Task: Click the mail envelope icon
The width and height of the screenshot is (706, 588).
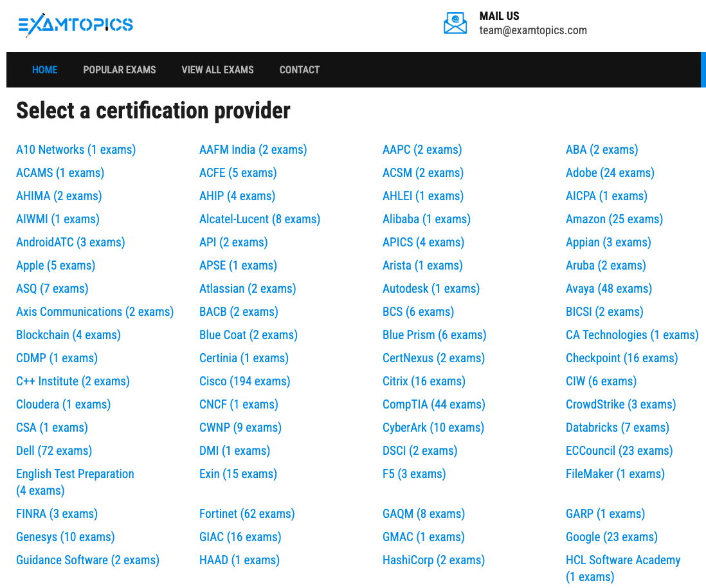Action: click(455, 23)
